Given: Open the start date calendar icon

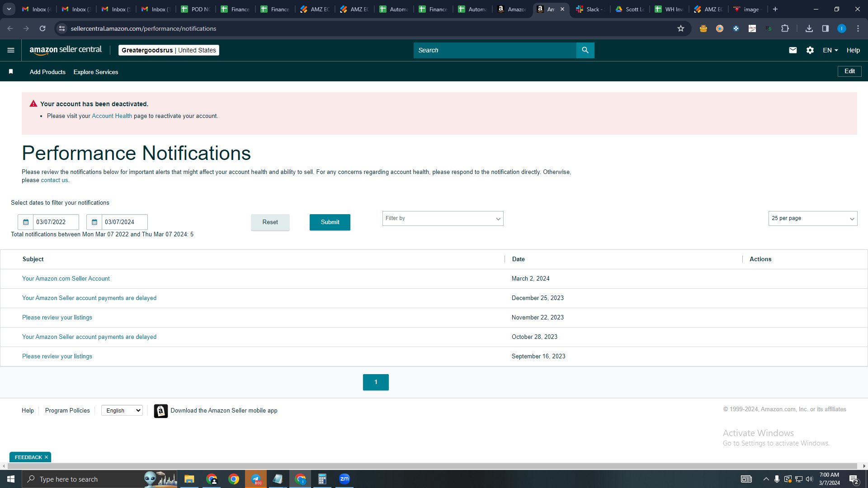Looking at the screenshot, I should click(26, 222).
